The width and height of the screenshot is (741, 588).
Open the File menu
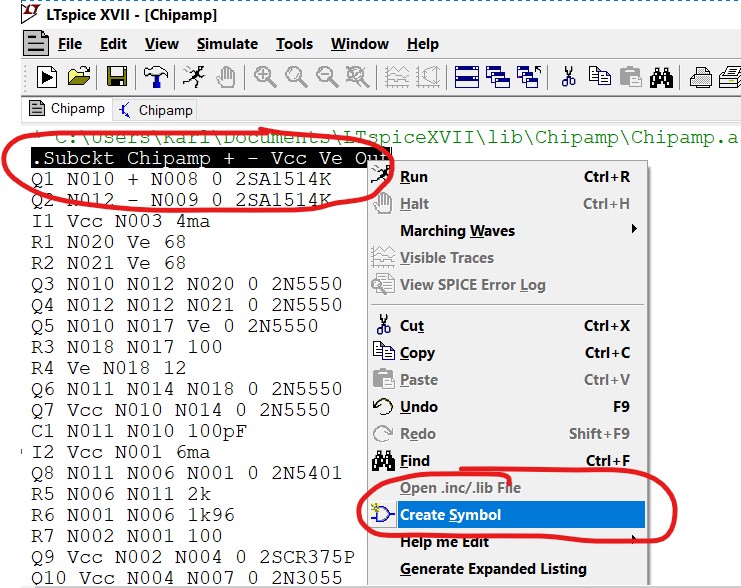[70, 44]
